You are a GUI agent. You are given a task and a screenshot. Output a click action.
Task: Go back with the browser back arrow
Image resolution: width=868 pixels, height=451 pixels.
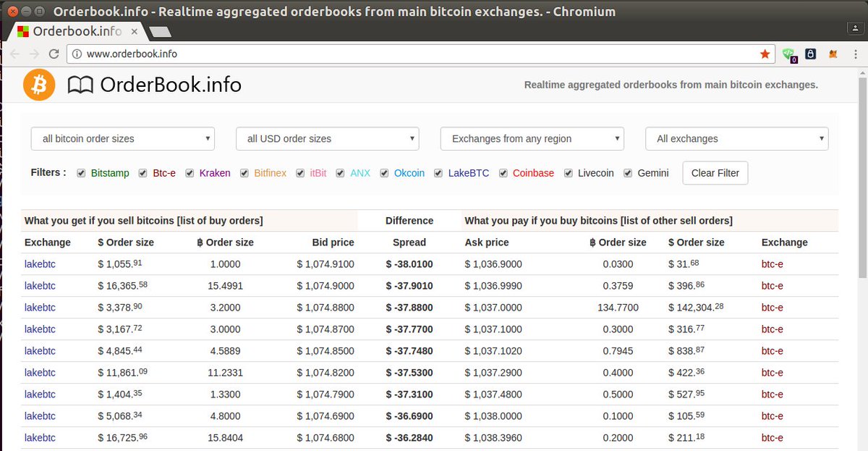coord(15,54)
